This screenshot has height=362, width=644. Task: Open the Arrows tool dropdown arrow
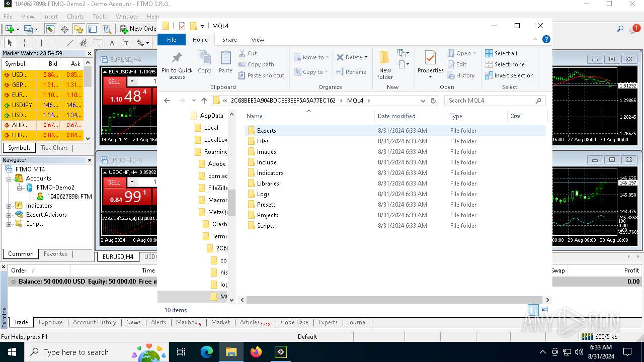coord(148,43)
